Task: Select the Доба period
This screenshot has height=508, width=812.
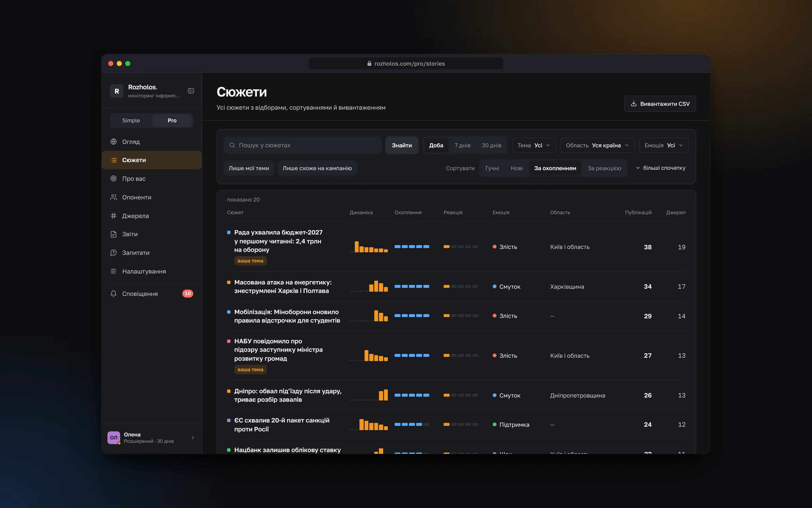Action: tap(436, 145)
